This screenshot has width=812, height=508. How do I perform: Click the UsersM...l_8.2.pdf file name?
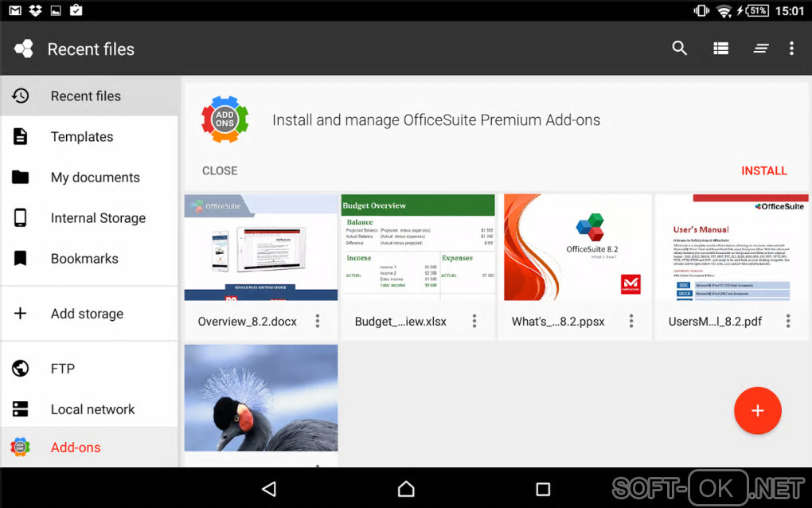(715, 322)
